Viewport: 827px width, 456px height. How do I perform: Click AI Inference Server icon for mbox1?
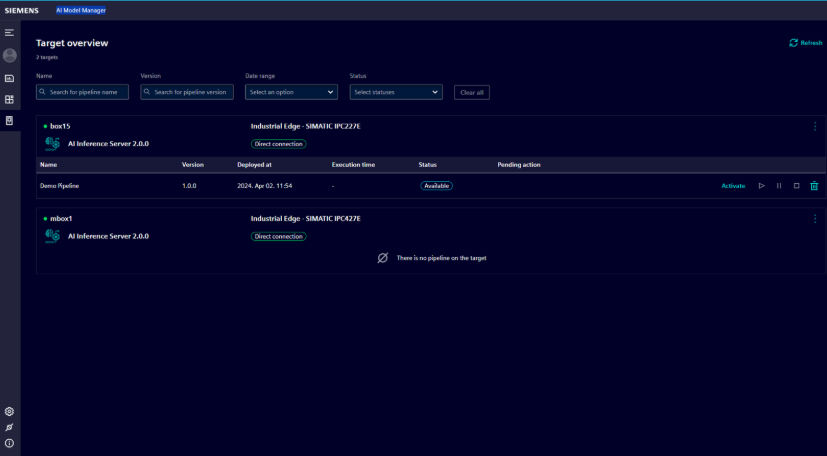[x=52, y=236]
